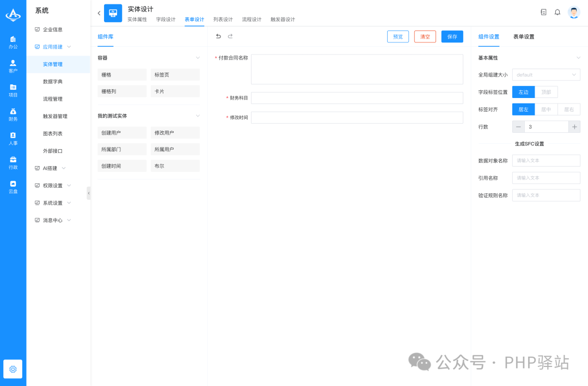Open 企业信息 in the sidebar

pos(52,29)
